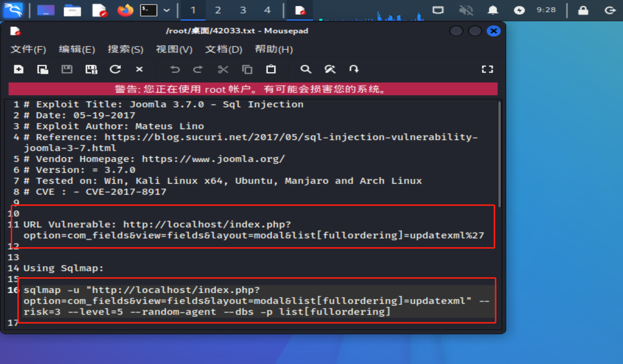Click in the text line 14 'Using Sqlmap:'
Screen dimensions: 623x364
coord(63,268)
